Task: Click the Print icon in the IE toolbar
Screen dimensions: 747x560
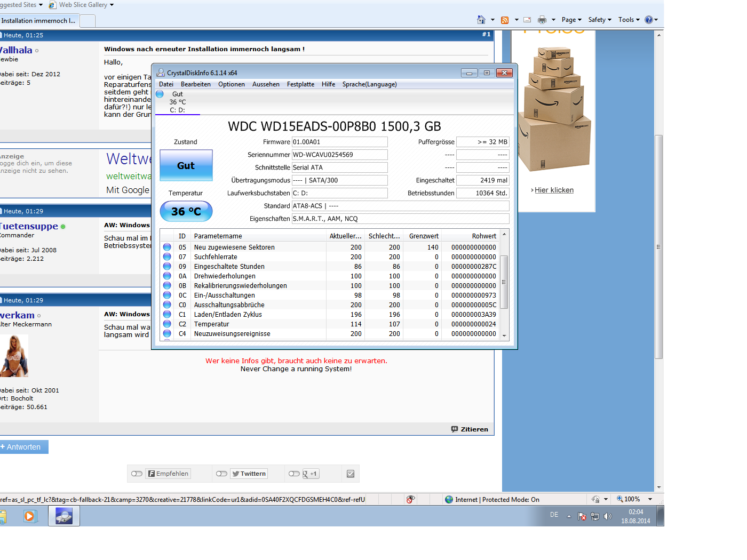Action: pos(542,20)
